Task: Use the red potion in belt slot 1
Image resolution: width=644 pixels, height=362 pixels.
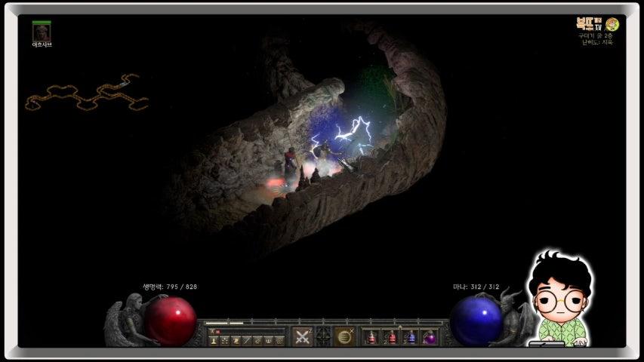Action: click(x=371, y=337)
